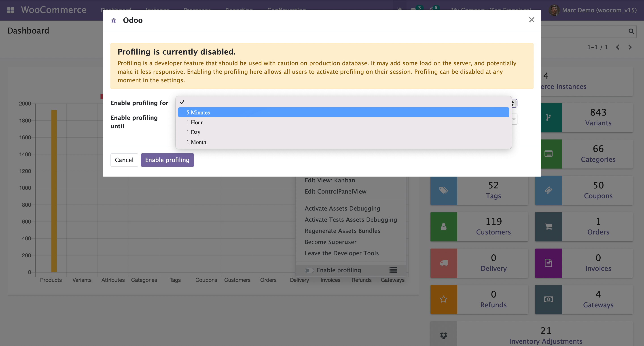The image size is (644, 346).
Task: Click the bug icon in dialog header
Action: (x=114, y=21)
